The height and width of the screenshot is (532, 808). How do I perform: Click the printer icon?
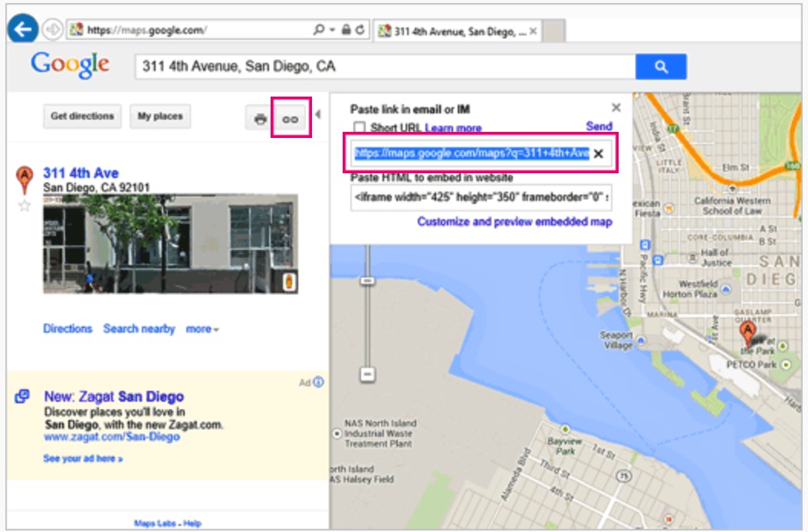(260, 119)
